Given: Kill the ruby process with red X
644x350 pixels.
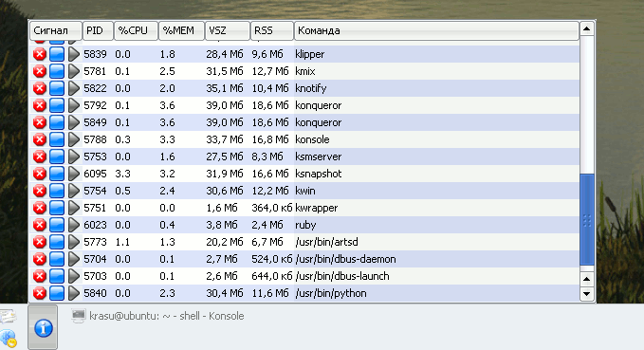Looking at the screenshot, I should click(40, 225).
